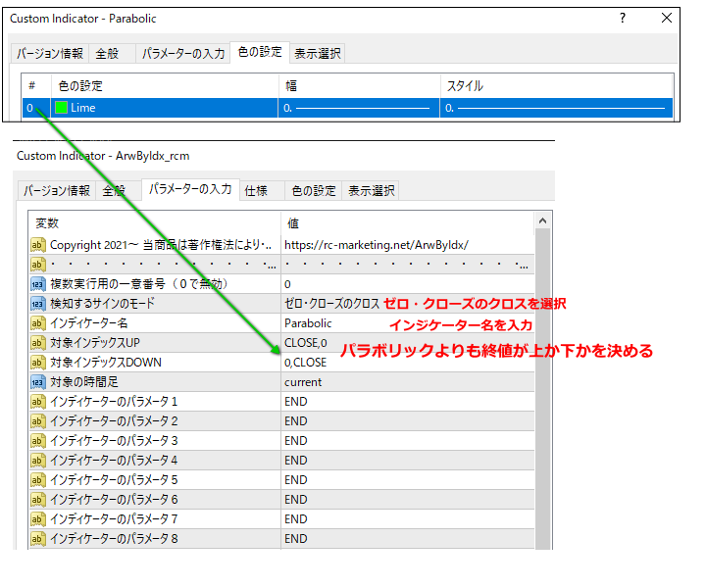The image size is (706, 588).
Task: Click the ab icon beside インディケーターのパラメータ1
Action: click(x=38, y=401)
